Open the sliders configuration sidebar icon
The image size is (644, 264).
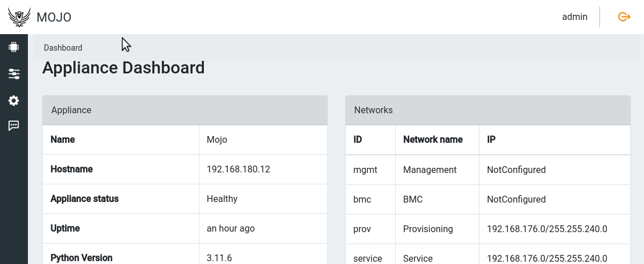pos(14,74)
